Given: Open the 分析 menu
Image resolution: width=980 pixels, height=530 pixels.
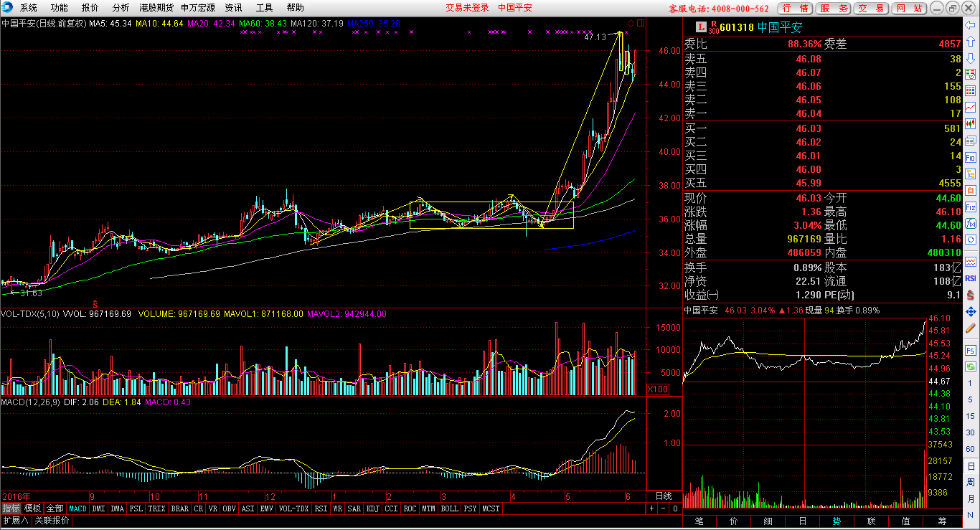Looking at the screenshot, I should click(121, 8).
